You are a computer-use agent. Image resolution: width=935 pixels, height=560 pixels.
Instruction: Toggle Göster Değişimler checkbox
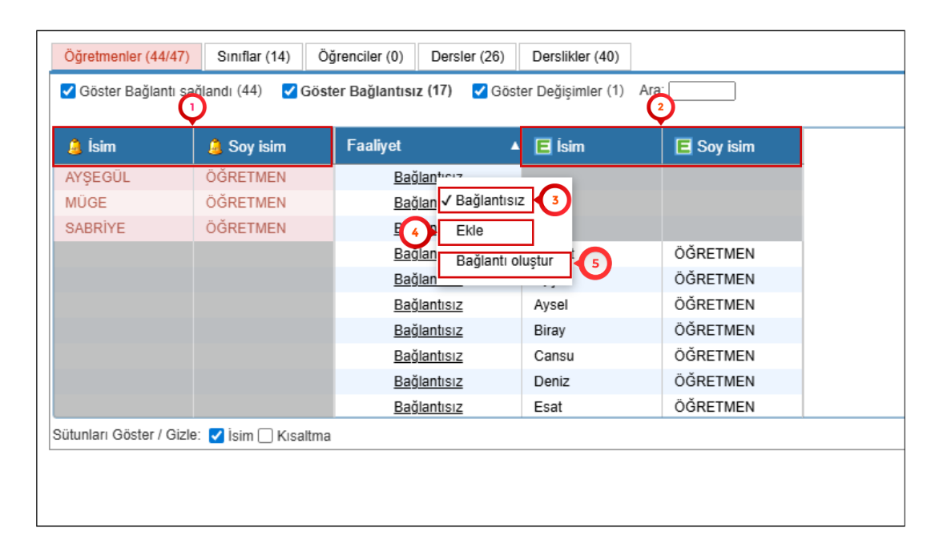(480, 91)
